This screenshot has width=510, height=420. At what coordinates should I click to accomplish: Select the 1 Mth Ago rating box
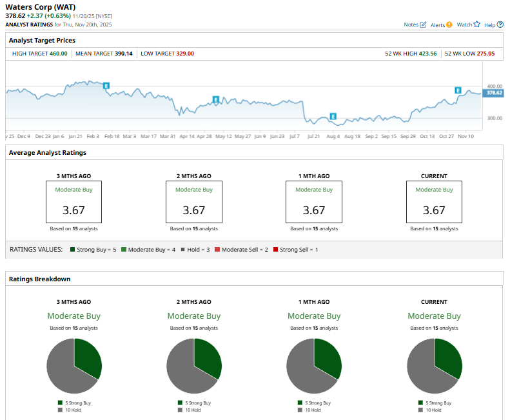coord(314,202)
